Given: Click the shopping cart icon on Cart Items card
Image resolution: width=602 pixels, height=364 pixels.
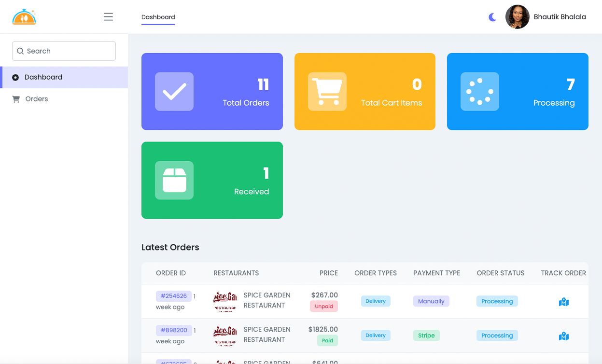Looking at the screenshot, I should click(x=327, y=92).
